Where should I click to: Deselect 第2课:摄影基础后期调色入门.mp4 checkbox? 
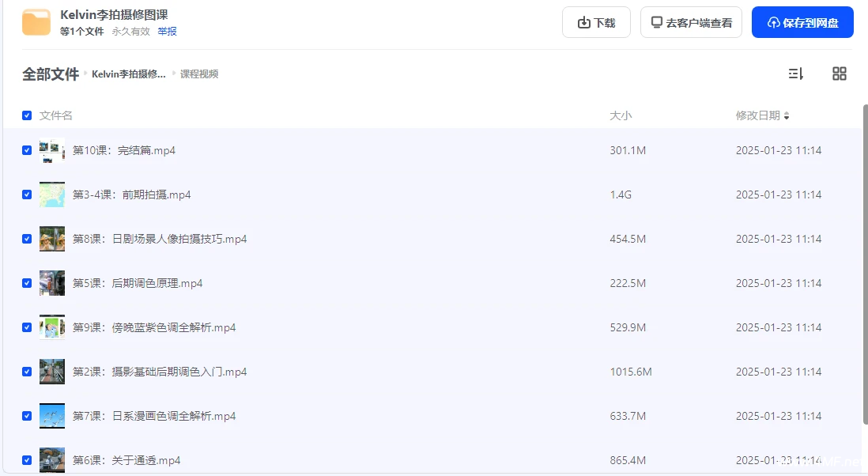click(27, 372)
